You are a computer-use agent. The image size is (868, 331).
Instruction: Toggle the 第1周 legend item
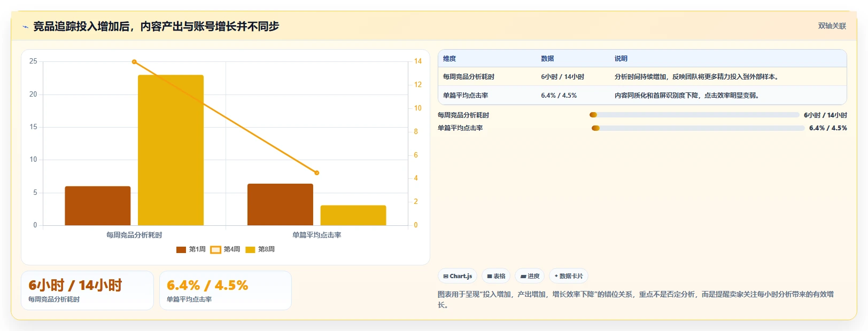(x=191, y=249)
